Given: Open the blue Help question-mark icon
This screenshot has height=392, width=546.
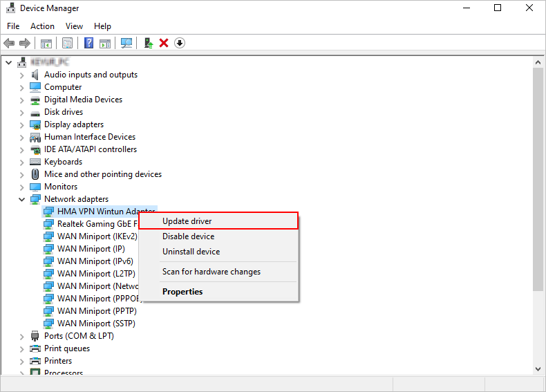Looking at the screenshot, I should (88, 43).
